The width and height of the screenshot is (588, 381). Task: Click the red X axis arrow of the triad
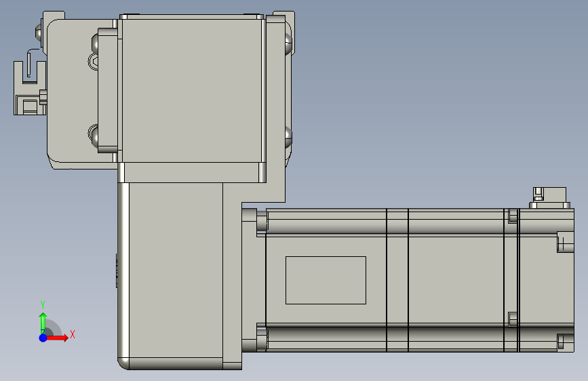[x=57, y=338]
